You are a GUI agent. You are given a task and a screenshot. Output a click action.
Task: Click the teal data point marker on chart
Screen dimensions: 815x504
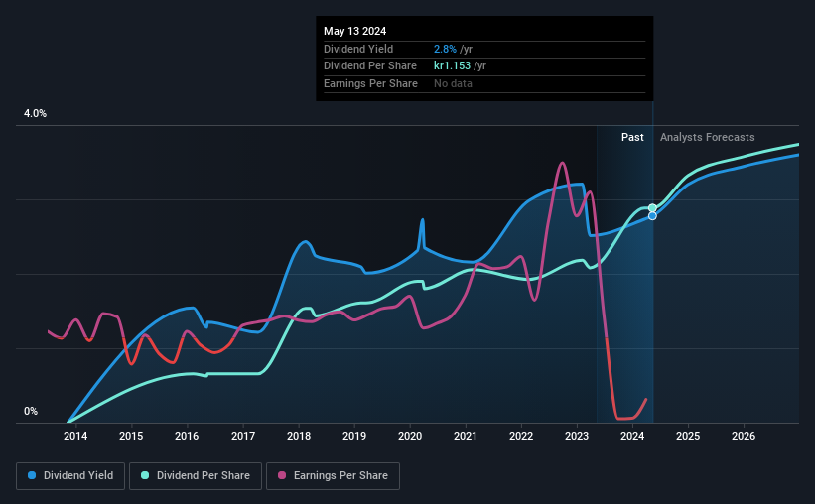652,208
